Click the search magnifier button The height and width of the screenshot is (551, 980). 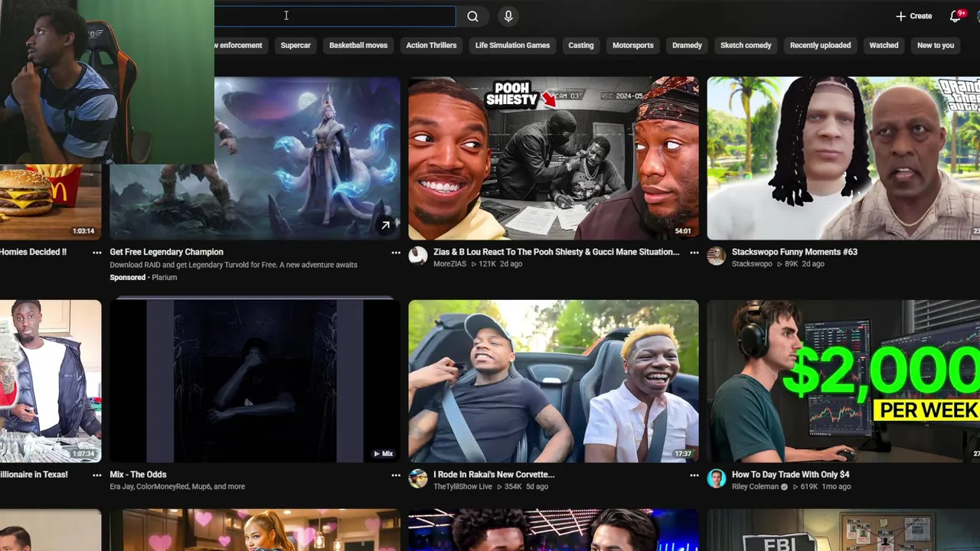pos(473,16)
